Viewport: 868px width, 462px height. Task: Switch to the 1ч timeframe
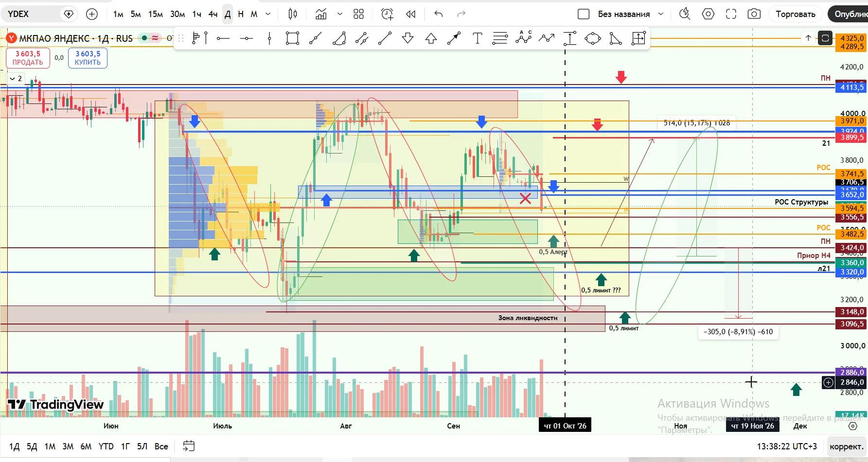(196, 14)
